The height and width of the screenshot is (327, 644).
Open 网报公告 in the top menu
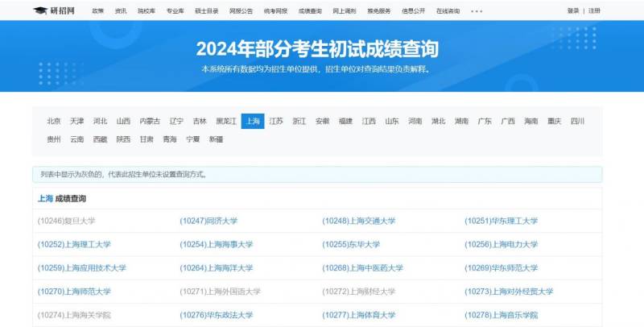[241, 11]
